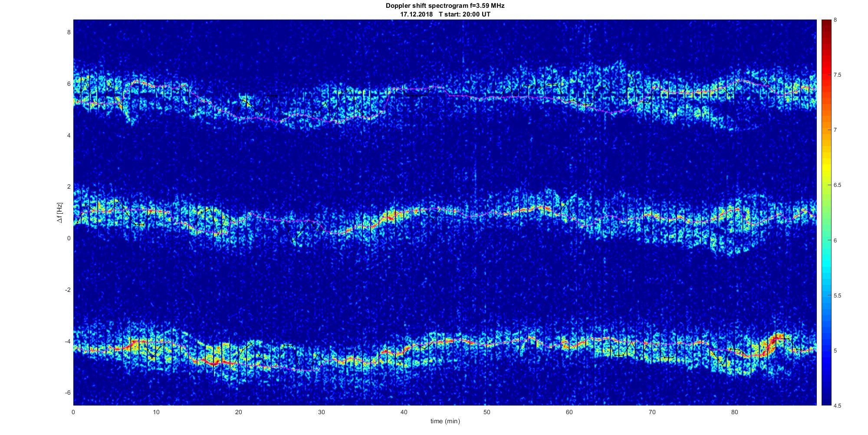Image resolution: width=868 pixels, height=435 pixels.
Task: Click the time-axis tick label "60"
Action: [569, 412]
